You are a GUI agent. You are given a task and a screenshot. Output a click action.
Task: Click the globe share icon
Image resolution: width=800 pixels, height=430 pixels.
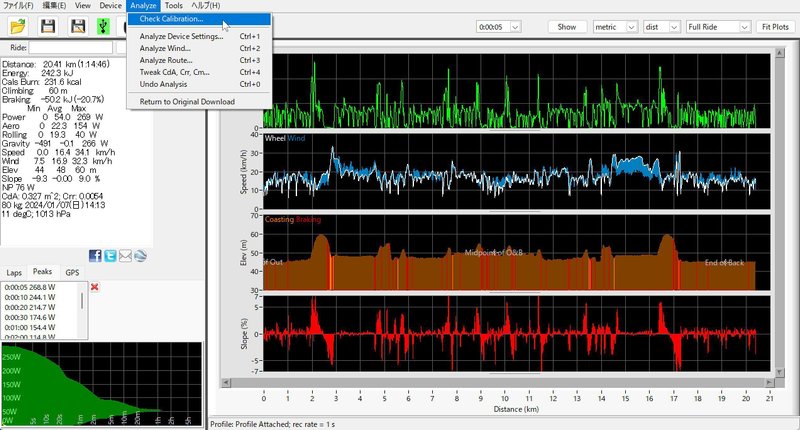click(x=140, y=256)
